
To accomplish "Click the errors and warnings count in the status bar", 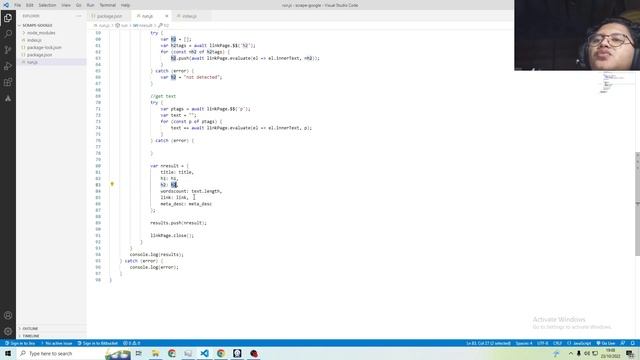I will pos(131,343).
